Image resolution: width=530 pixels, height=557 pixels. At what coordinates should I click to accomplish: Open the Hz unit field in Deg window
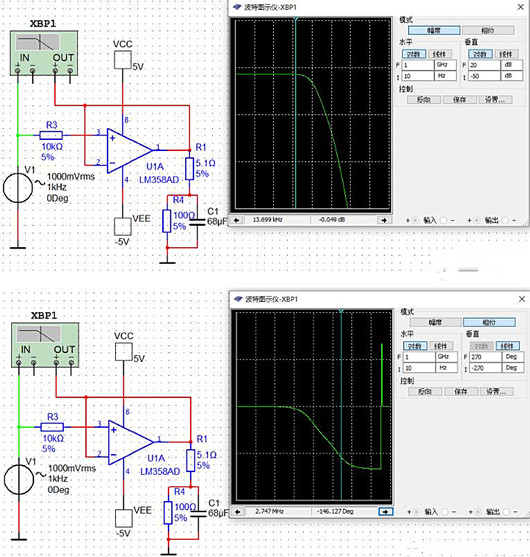[446, 368]
